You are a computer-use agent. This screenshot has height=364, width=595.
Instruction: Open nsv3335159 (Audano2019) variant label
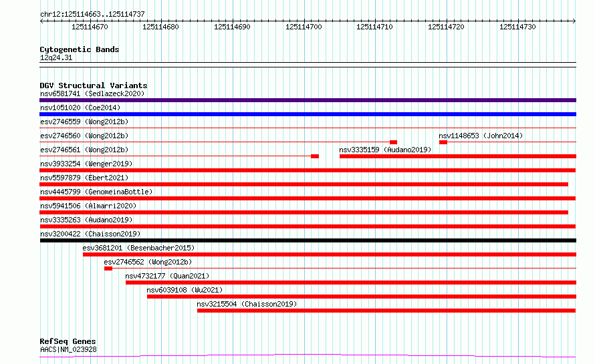tap(385, 150)
